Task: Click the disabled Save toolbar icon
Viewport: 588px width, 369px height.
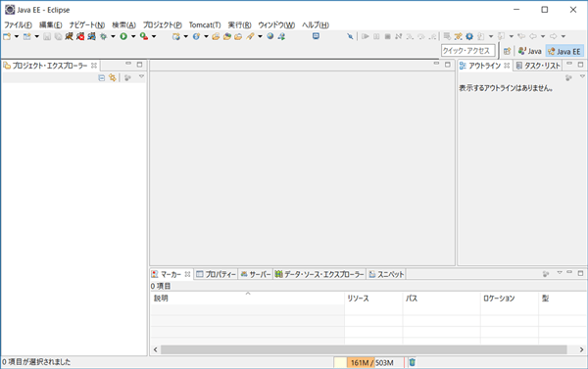Action: click(47, 36)
